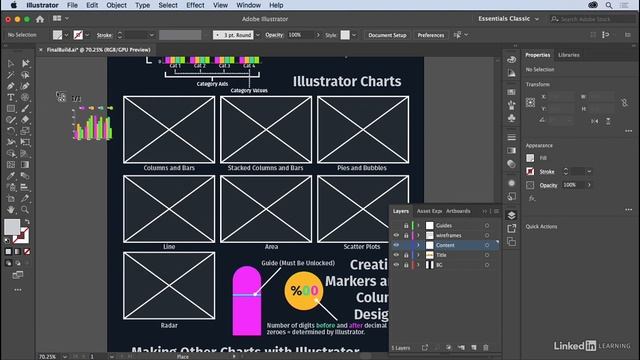Select the Rotate tool
Screen dimensions: 640x360
tap(11, 131)
